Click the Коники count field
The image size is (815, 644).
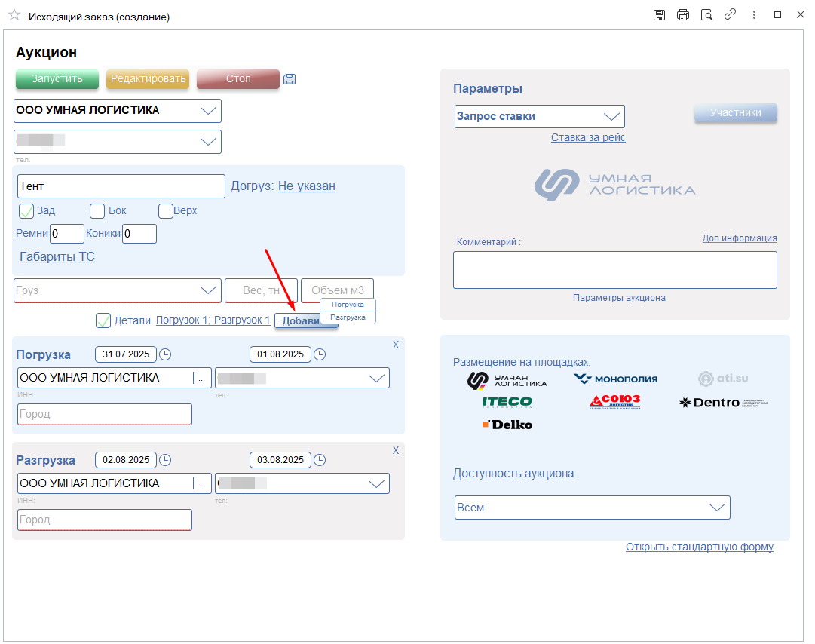point(139,234)
